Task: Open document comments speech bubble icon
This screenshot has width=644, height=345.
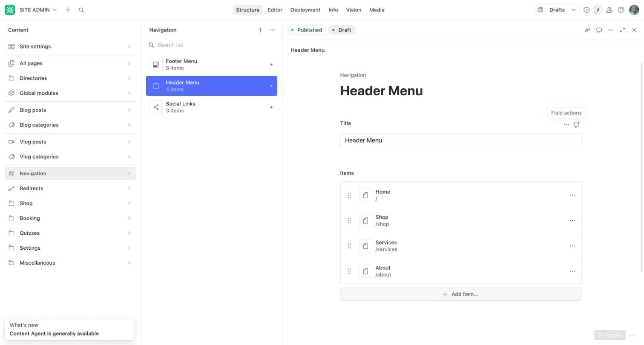Action: pos(599,30)
